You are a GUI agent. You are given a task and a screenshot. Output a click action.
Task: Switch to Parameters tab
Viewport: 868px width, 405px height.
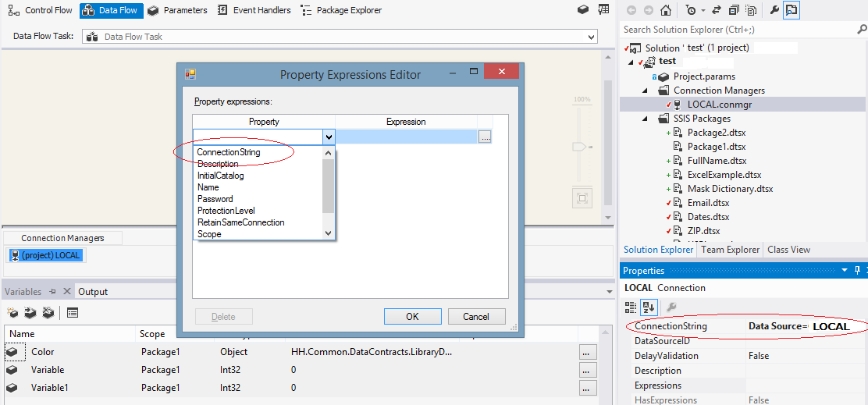178,10
